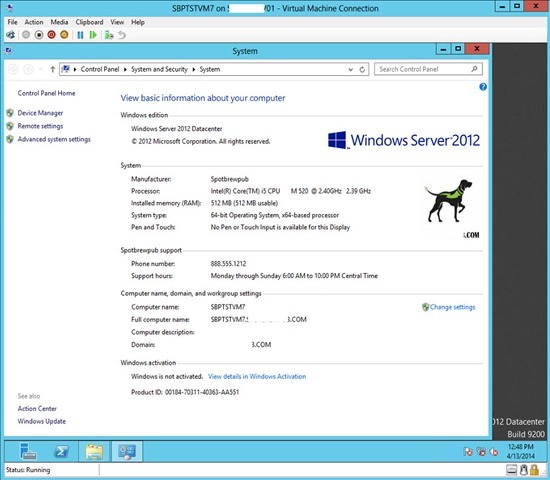Click the search magnifier icon

click(474, 69)
